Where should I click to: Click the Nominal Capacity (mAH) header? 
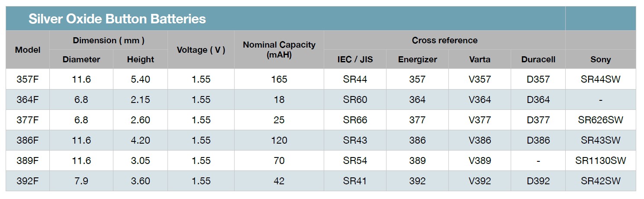point(279,50)
